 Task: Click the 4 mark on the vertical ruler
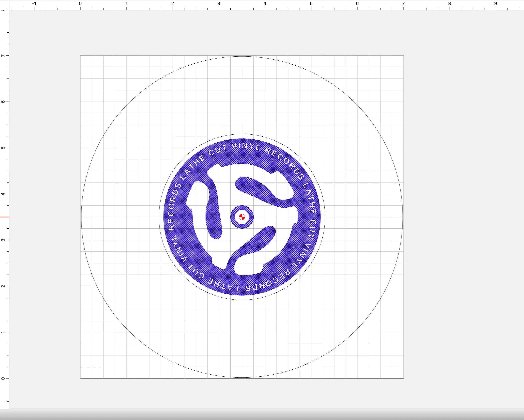pos(3,194)
